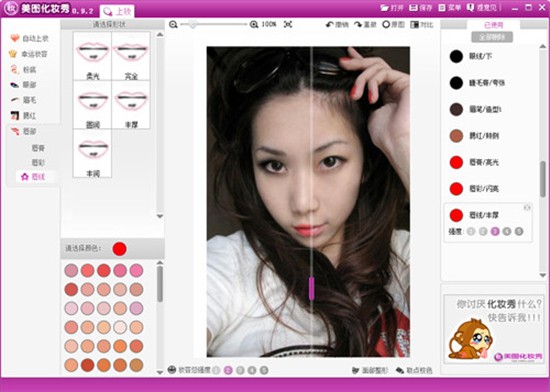This screenshot has height=392, width=550.
Task: Choose the 丰厚 lip shape thumbnail
Action: tap(131, 105)
